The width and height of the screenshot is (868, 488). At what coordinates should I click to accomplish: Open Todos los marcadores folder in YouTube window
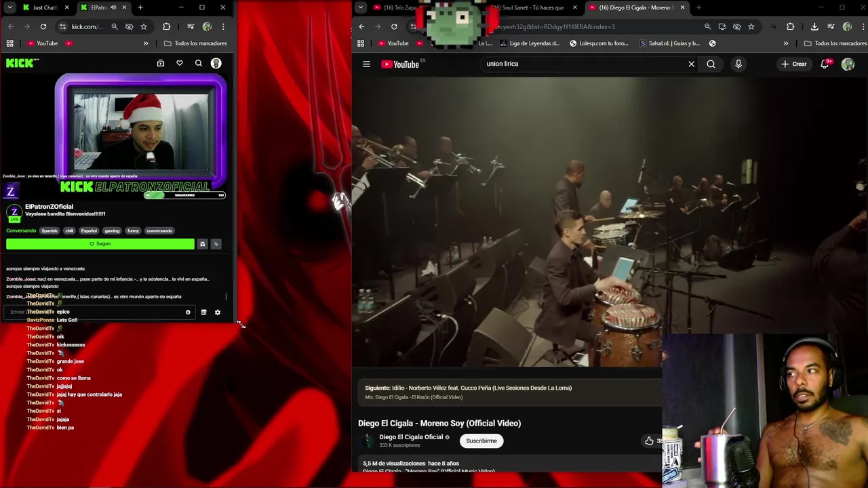click(x=835, y=43)
